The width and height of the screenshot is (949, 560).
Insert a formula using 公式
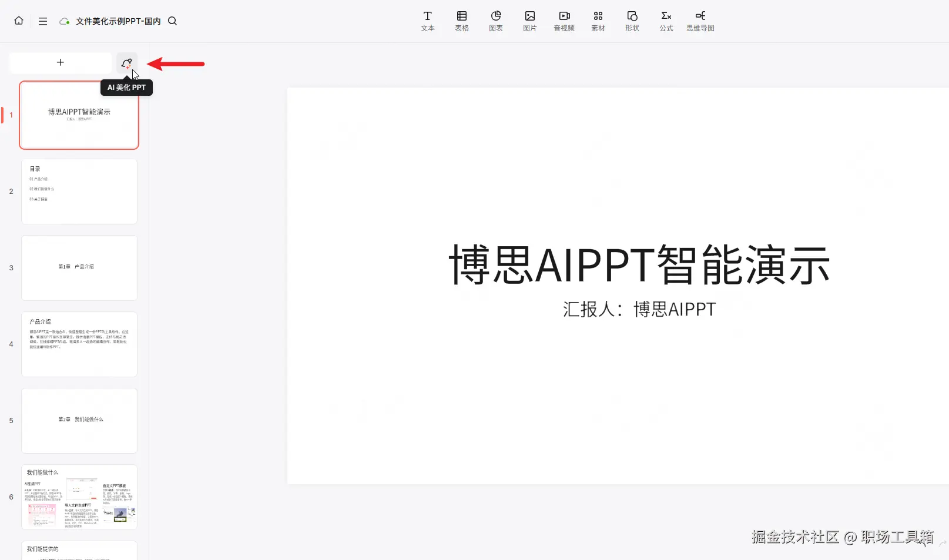tap(666, 21)
